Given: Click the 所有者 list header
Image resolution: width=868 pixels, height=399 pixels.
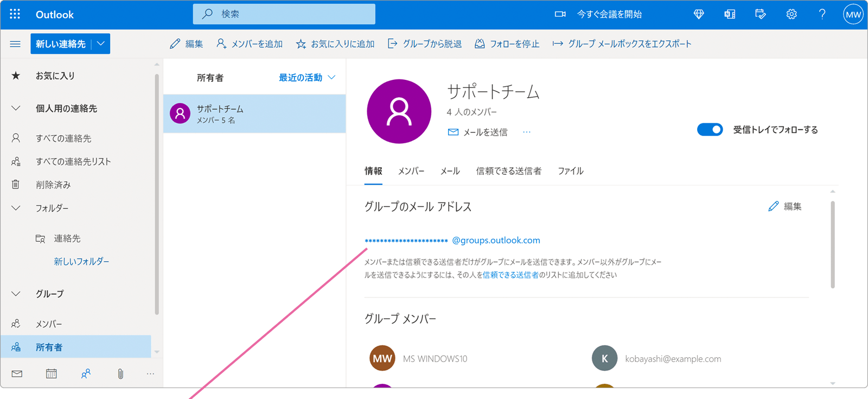Looking at the screenshot, I should click(x=210, y=78).
